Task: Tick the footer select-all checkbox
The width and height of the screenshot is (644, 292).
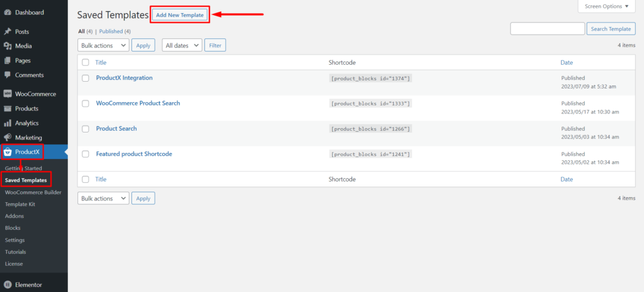Action: pyautogui.click(x=86, y=179)
